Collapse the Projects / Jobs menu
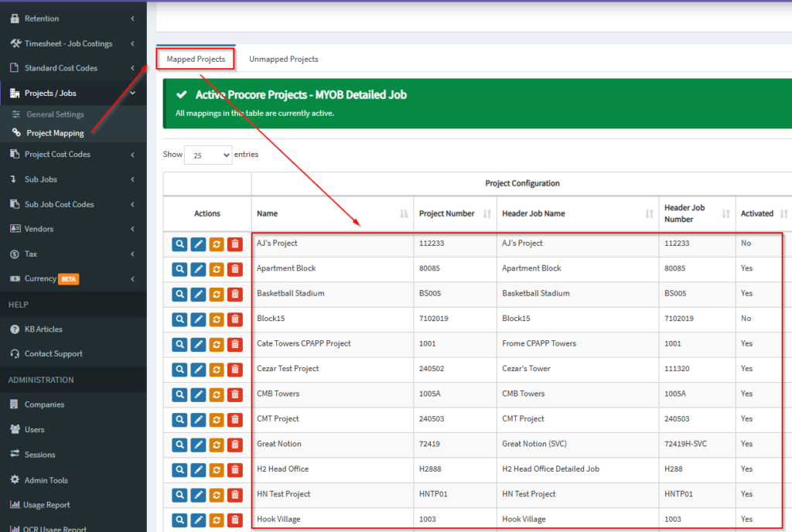The image size is (792, 532). coord(73,94)
